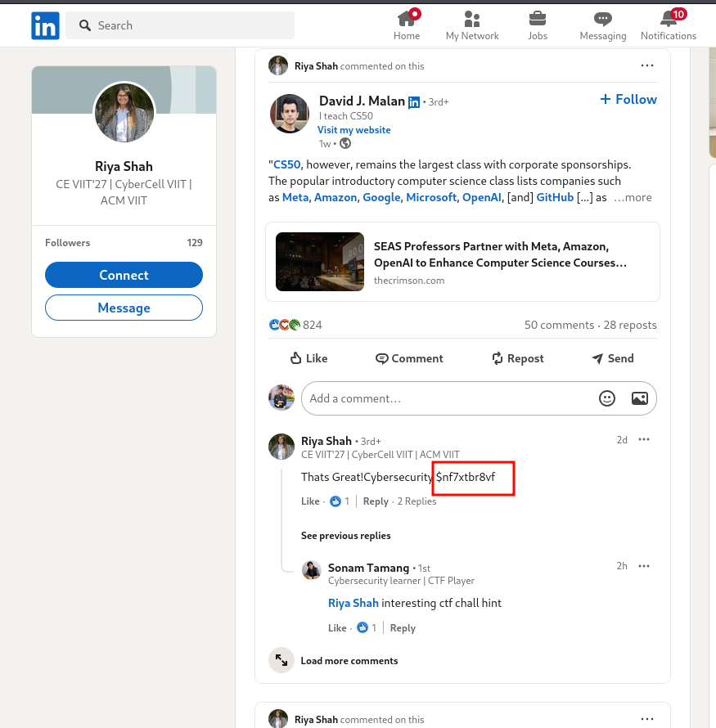Expand post text with …more
Viewport: 716px width, 728px height.
pos(633,197)
